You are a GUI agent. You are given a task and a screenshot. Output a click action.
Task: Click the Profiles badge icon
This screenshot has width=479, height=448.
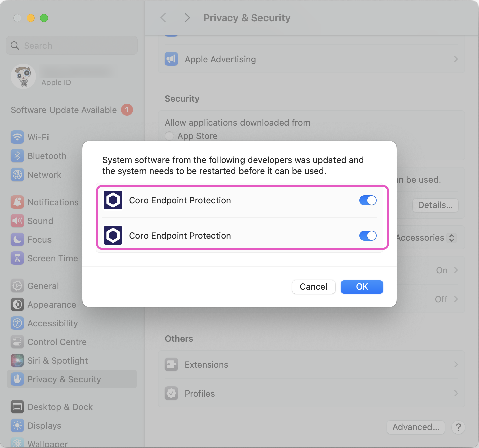(171, 393)
